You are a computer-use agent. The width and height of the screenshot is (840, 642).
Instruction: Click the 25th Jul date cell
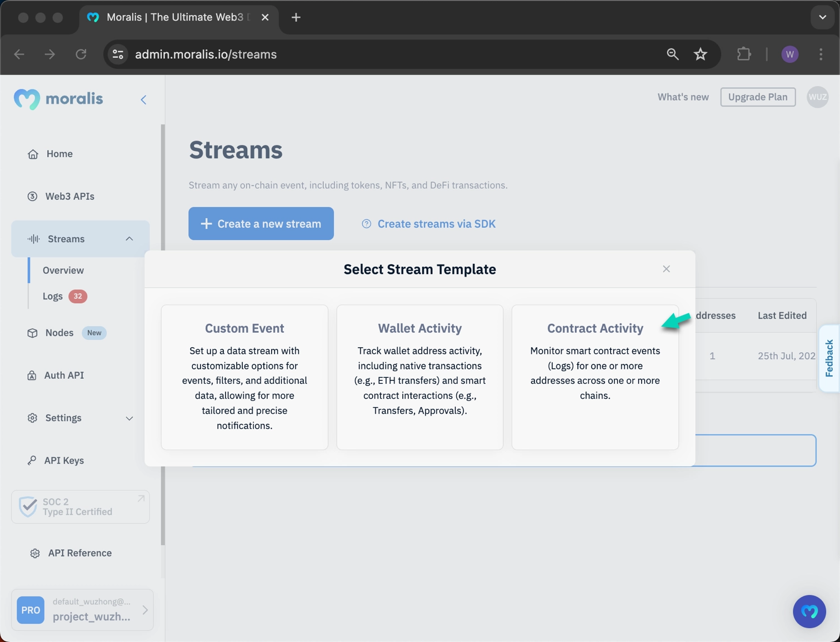[x=786, y=356]
